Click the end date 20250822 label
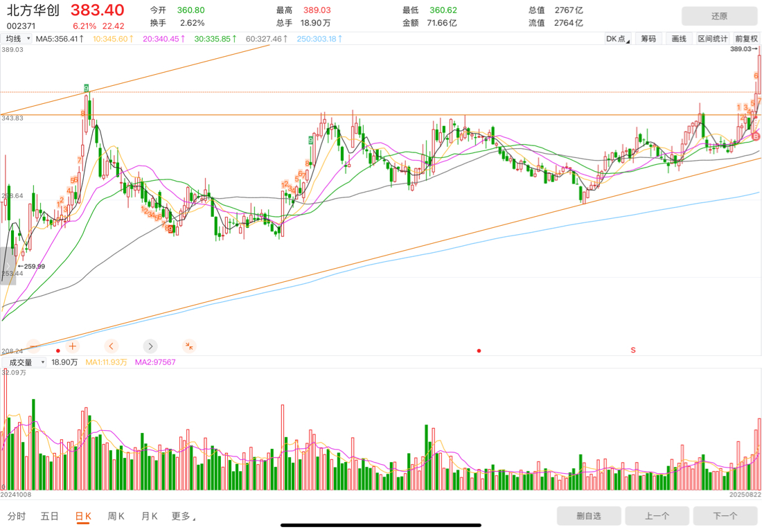Viewport: 762px width, 532px height. [x=745, y=495]
